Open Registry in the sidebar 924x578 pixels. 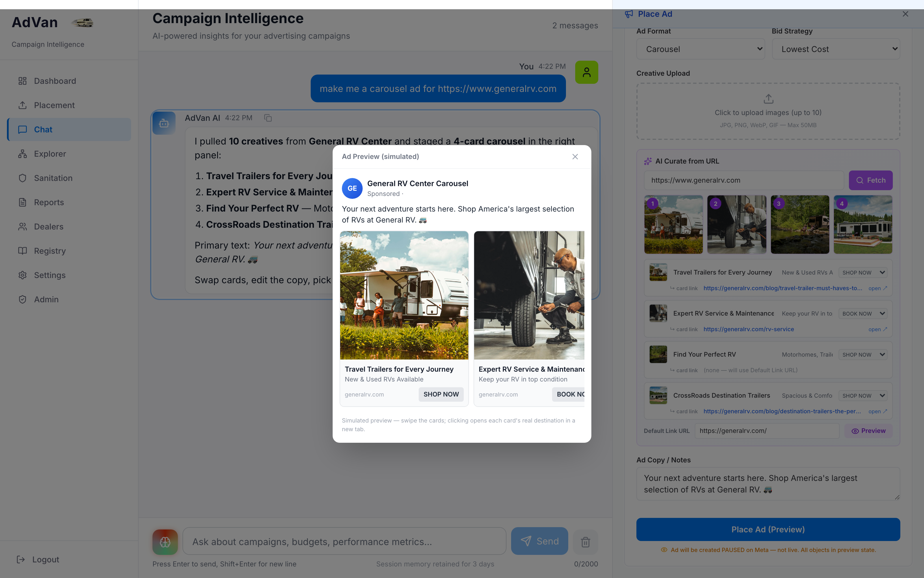tap(69, 251)
